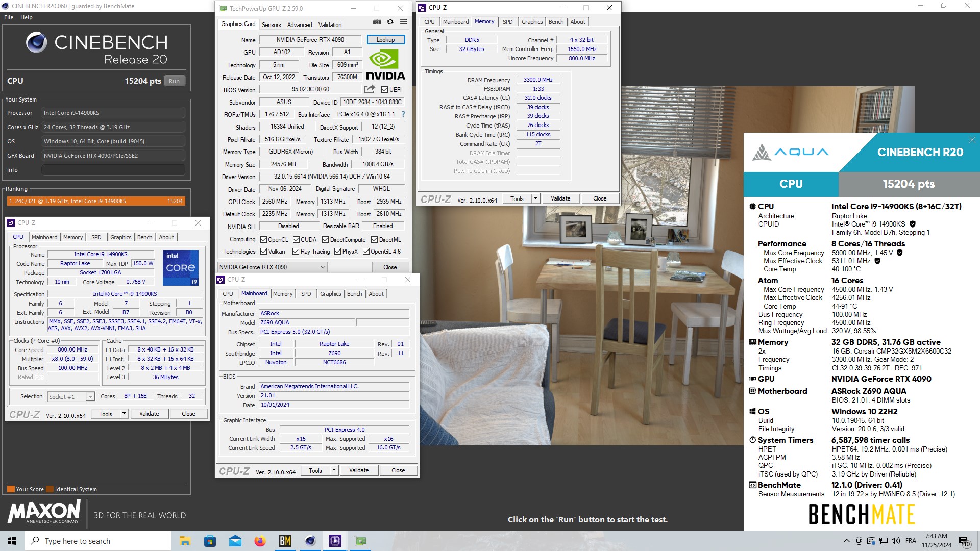
Task: Open the volume tray icon
Action: tap(896, 541)
